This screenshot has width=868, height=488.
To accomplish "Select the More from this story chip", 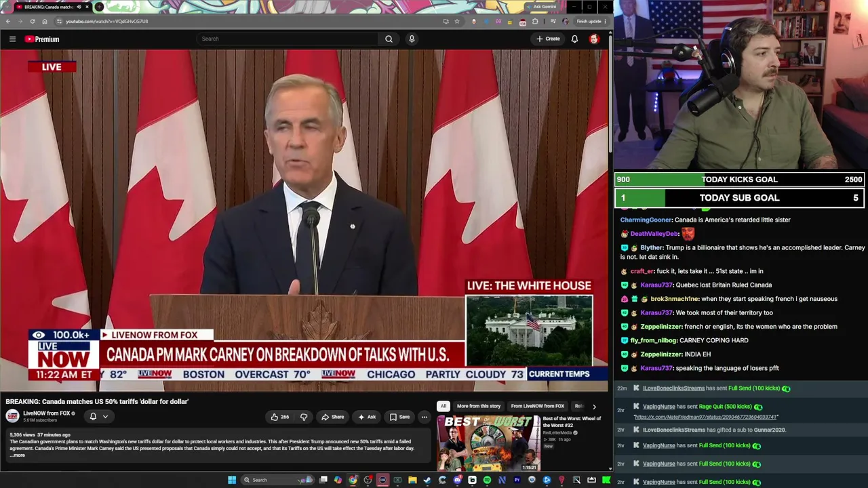I will pos(479,406).
